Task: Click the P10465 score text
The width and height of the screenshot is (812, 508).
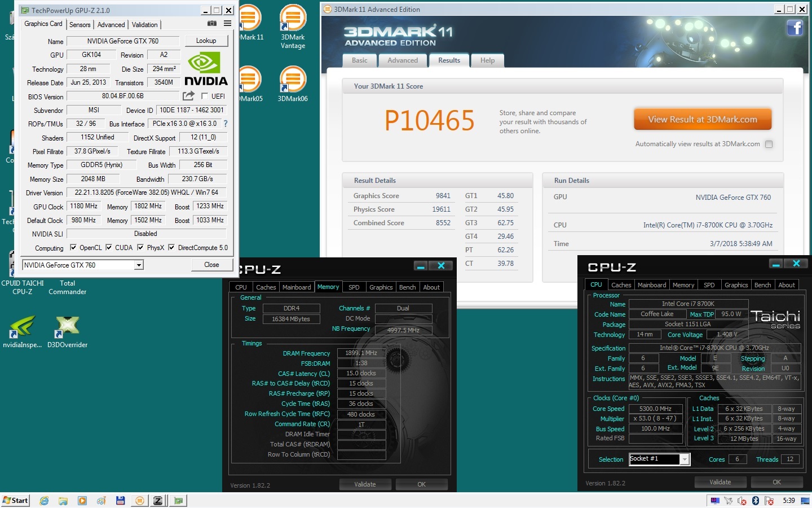Action: click(x=430, y=121)
